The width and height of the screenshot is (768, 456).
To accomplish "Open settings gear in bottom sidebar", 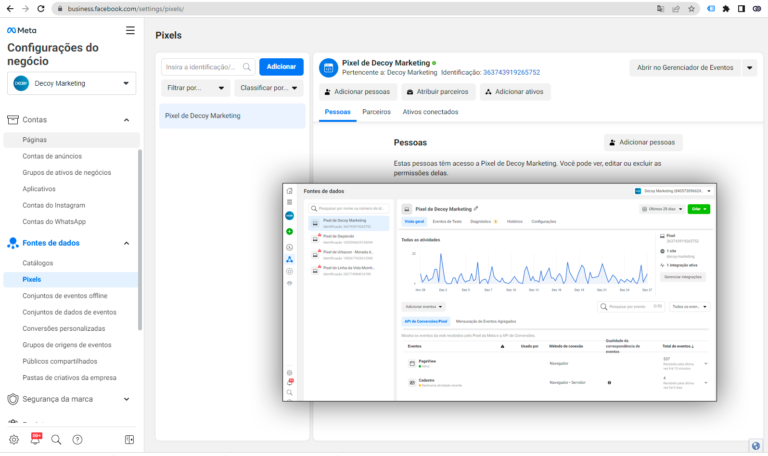I will coord(14,439).
